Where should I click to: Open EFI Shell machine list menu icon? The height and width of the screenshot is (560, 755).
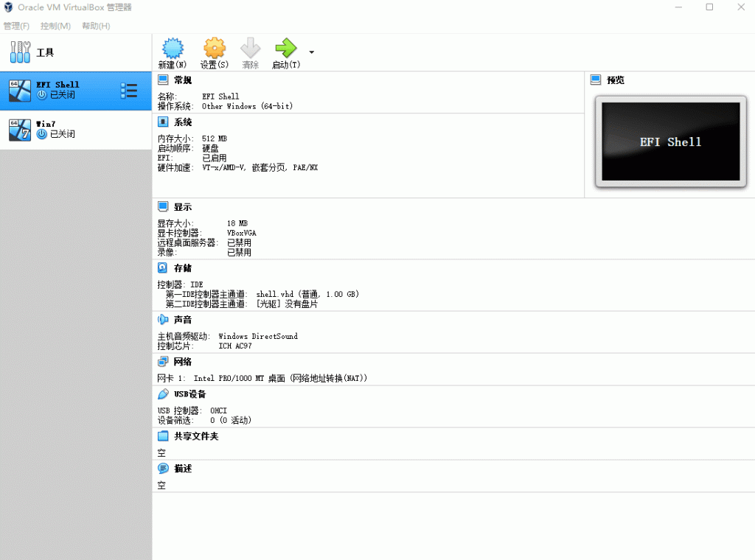[x=129, y=91]
